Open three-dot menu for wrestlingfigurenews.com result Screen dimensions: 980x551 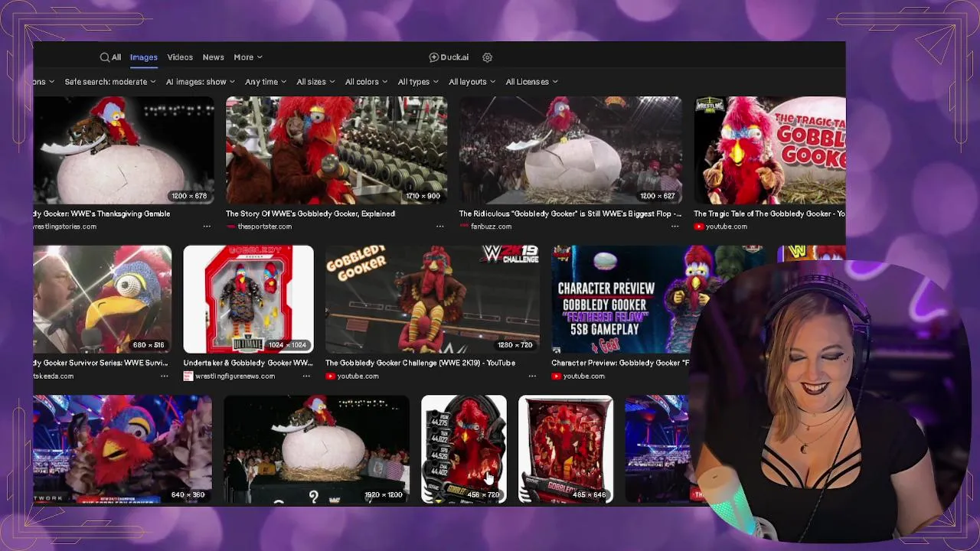306,377
